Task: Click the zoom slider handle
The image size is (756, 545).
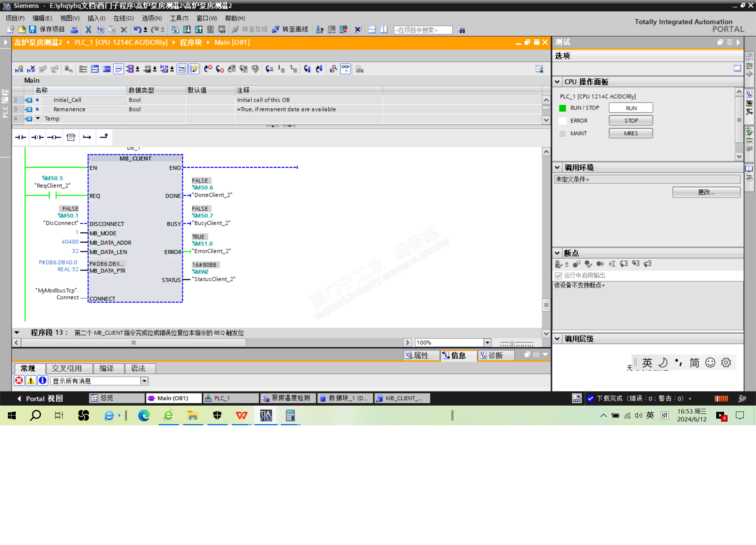Action: pyautogui.click(x=512, y=343)
